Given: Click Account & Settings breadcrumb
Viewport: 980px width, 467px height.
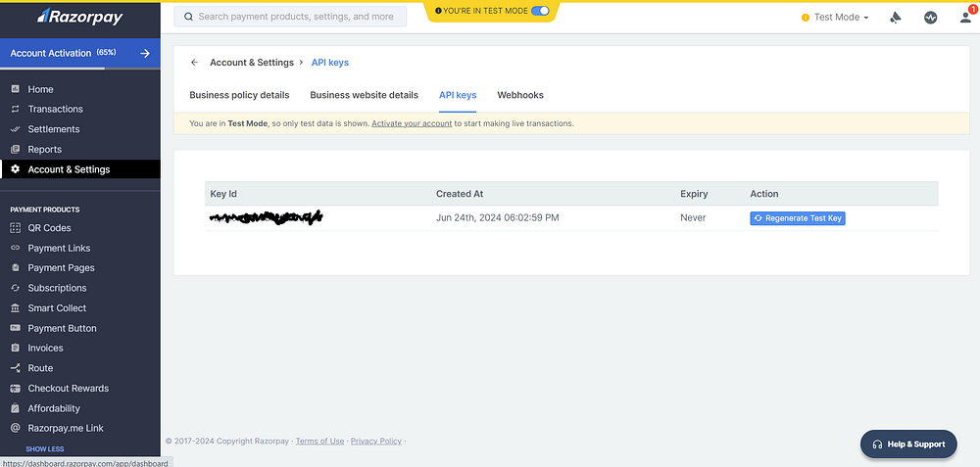Looking at the screenshot, I should [252, 63].
